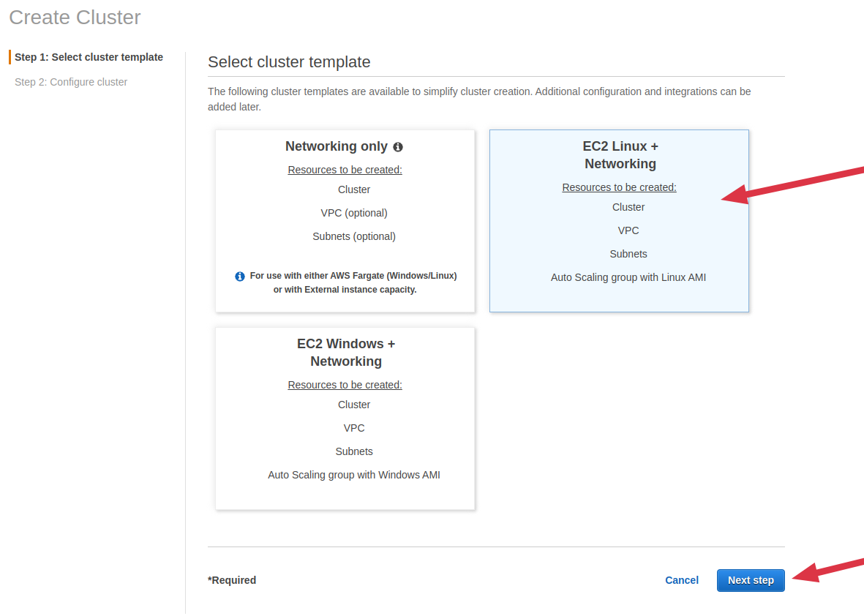Pick the EC2 Windows + Networking template heading

[345, 353]
